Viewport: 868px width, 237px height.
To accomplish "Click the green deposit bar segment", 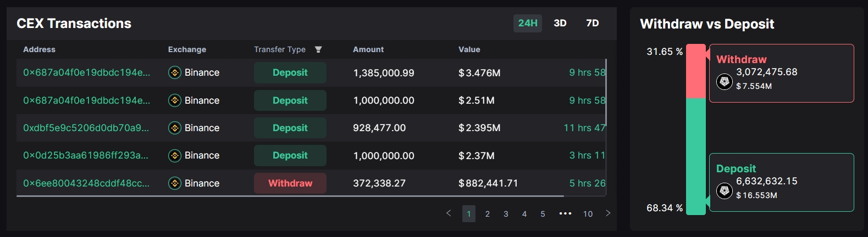I will point(696,156).
